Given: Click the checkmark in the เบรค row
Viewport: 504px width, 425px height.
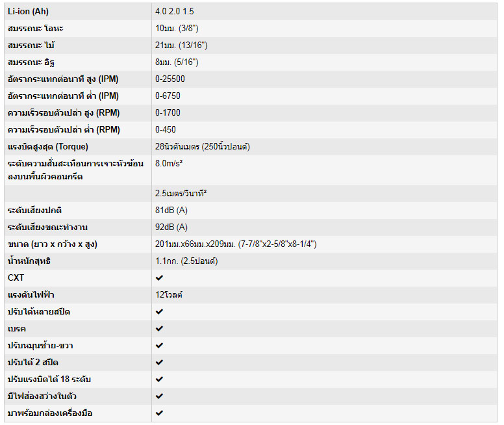Looking at the screenshot, I should pos(159,329).
